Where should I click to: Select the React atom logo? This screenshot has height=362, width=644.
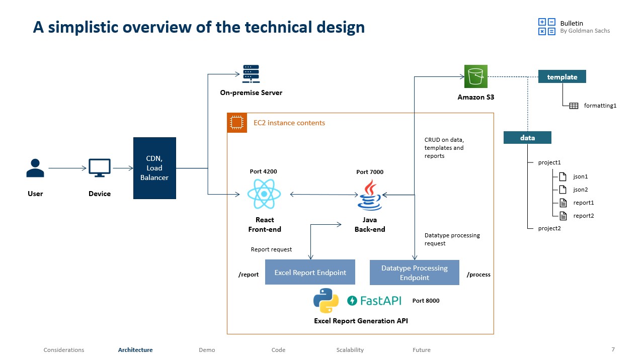point(264,194)
